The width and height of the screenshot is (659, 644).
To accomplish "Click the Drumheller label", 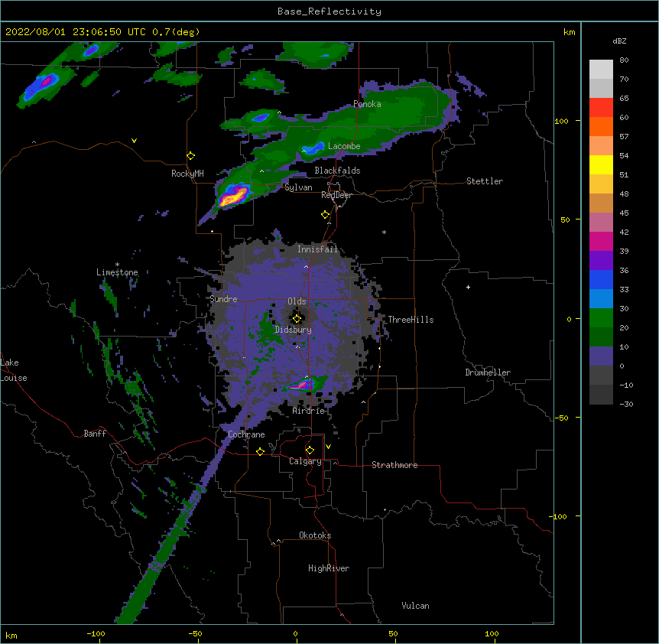I will pyautogui.click(x=488, y=372).
